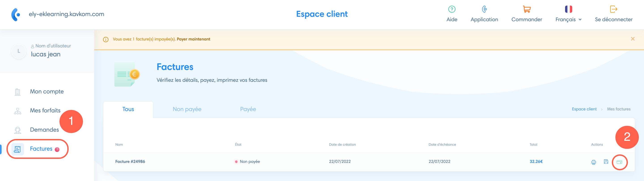644x181 pixels.
Task: Pay Facture #24986 with credit card icon
Action: (x=619, y=162)
